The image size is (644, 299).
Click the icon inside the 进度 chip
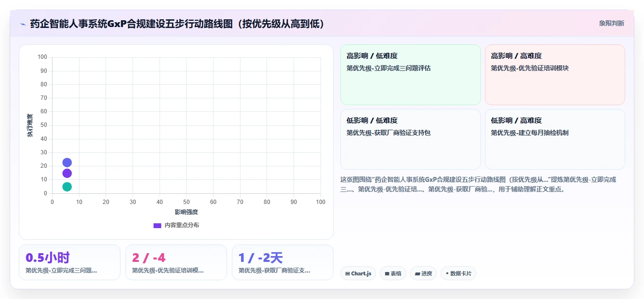tap(417, 273)
